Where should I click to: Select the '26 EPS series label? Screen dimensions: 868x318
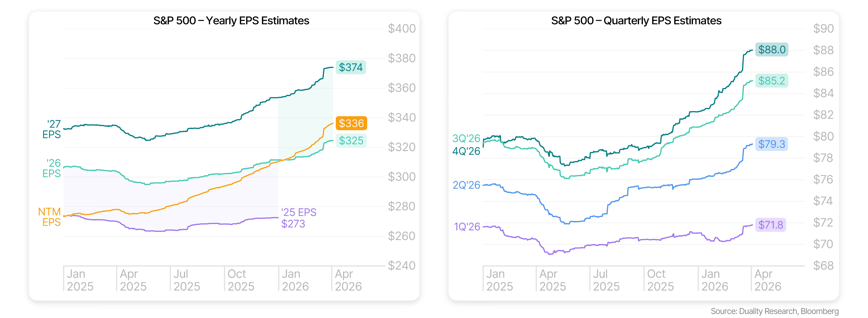tap(52, 168)
